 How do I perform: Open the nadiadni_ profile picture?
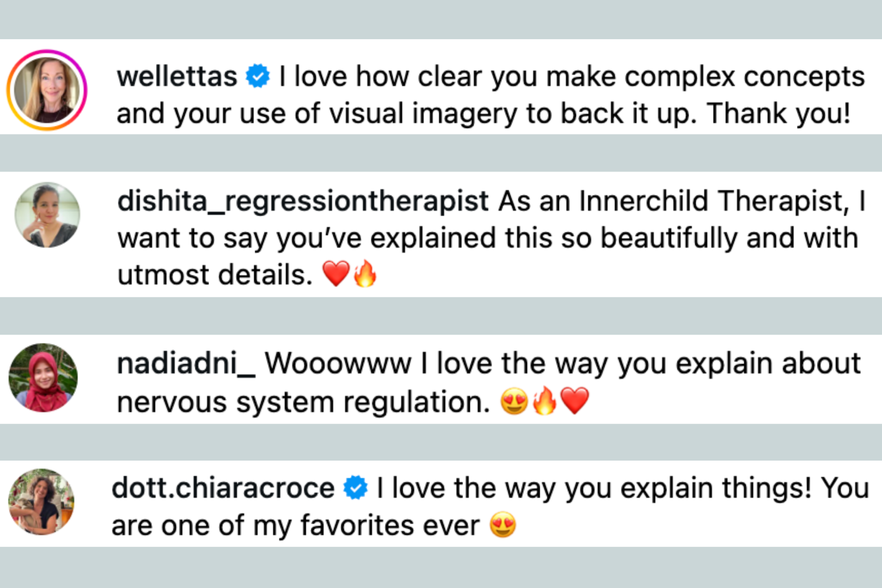(43, 377)
